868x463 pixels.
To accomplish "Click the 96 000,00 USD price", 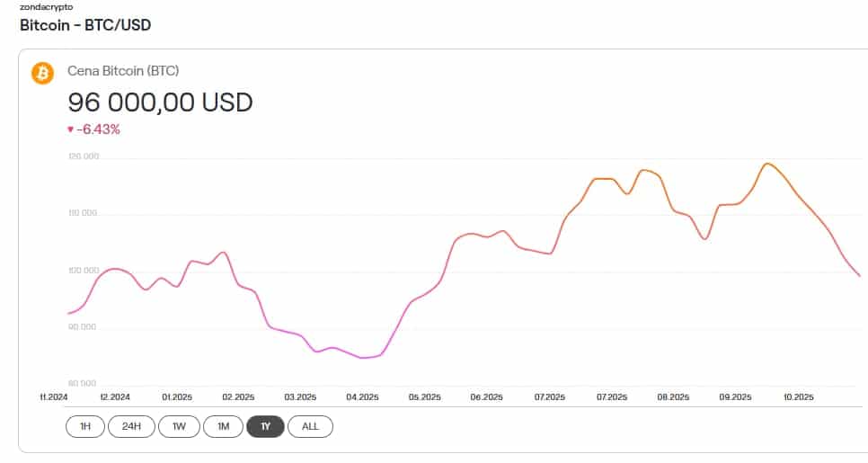I will point(160,102).
